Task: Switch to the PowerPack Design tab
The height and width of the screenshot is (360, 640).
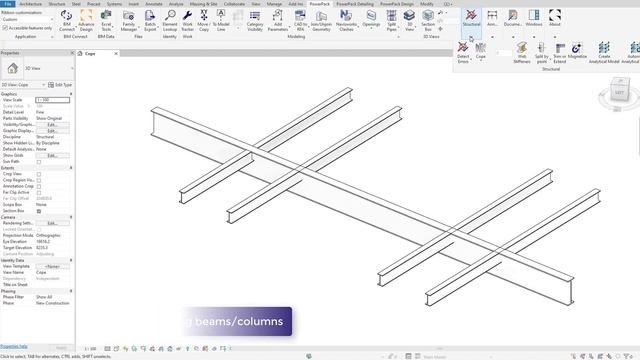Action: [397, 4]
